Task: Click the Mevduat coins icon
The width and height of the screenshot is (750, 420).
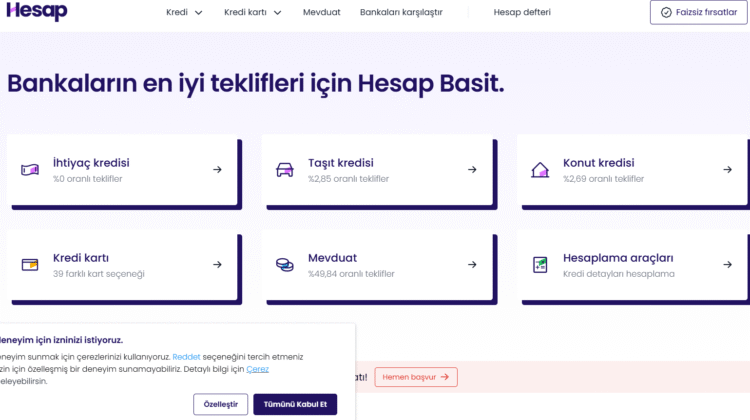Action: click(285, 265)
